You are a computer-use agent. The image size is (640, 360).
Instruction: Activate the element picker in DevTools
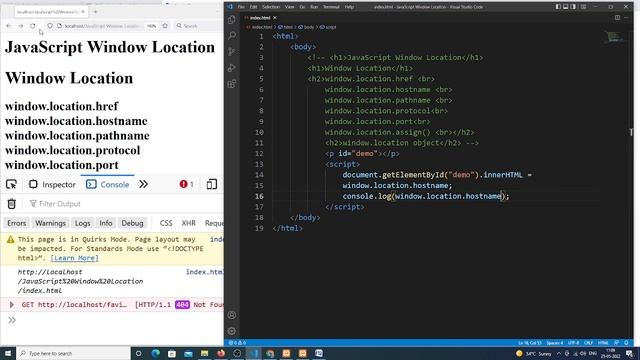click(11, 184)
